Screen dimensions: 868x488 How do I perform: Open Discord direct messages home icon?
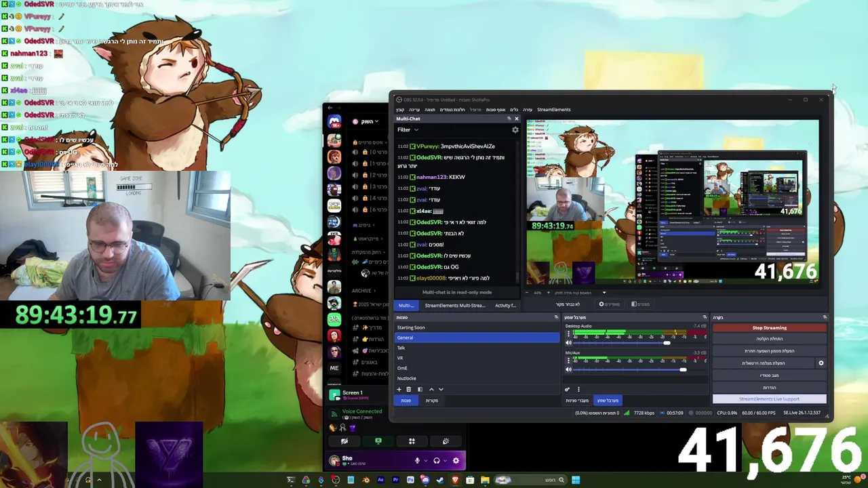tap(334, 122)
